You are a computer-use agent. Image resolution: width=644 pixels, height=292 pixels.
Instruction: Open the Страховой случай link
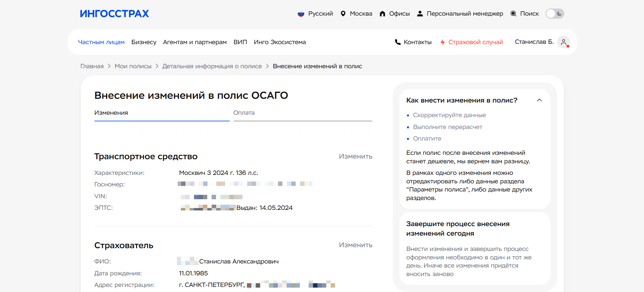tap(475, 42)
